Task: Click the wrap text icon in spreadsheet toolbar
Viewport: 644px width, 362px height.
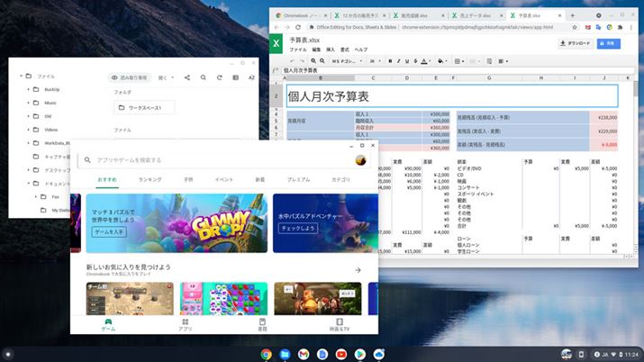Action: (489, 61)
